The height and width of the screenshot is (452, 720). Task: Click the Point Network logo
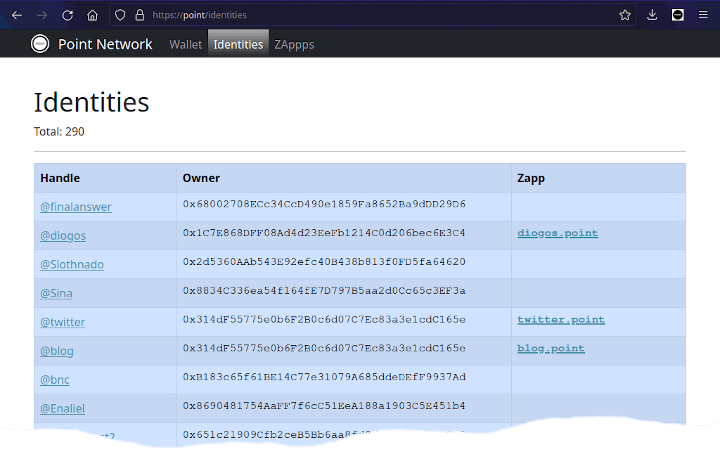click(x=40, y=44)
